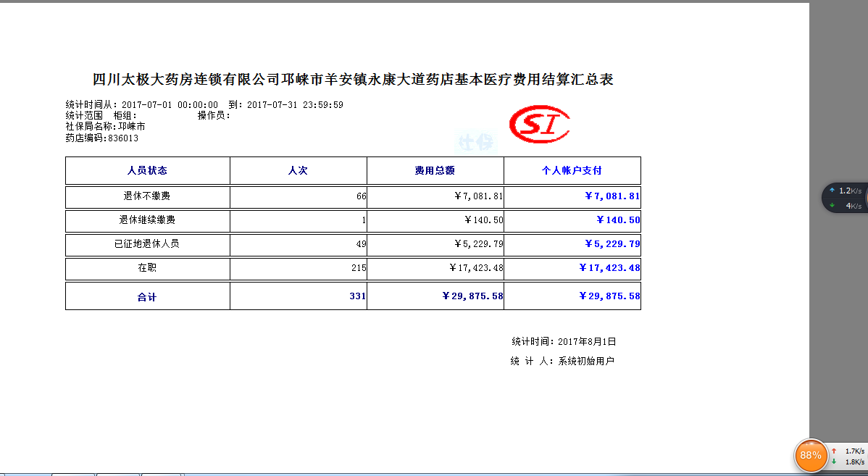868x476 pixels.
Task: Click blue 个人帐户支付 value ¥140.50
Action: click(x=618, y=220)
